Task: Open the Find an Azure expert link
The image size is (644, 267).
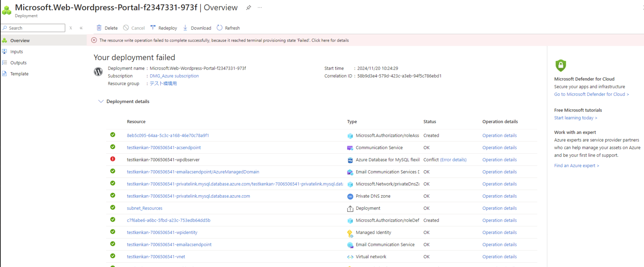Action: (x=576, y=166)
